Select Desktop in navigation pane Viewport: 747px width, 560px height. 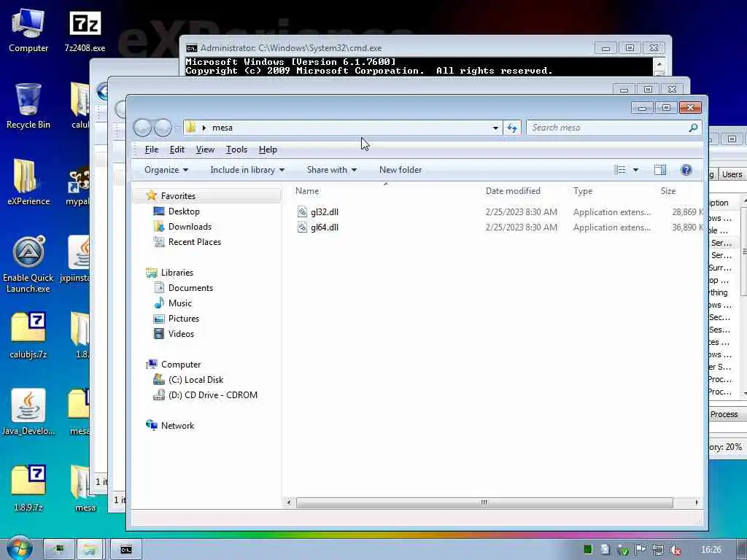(x=184, y=211)
